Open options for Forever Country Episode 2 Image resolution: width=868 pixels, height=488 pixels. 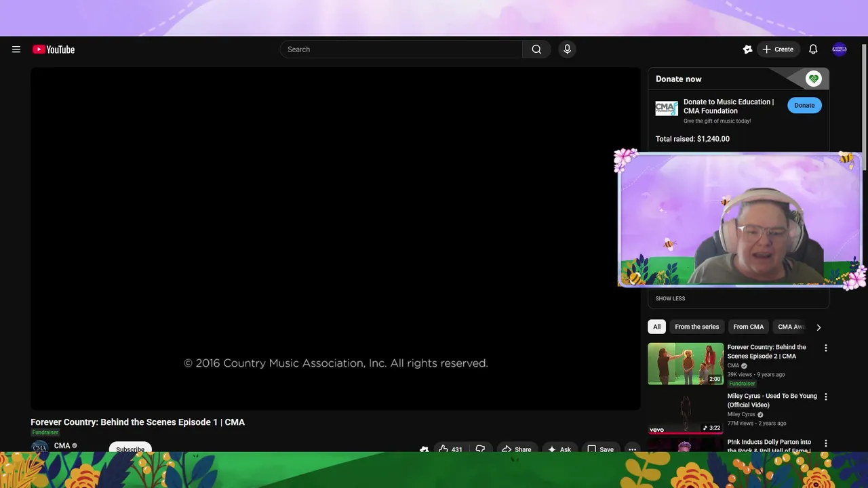click(x=825, y=348)
